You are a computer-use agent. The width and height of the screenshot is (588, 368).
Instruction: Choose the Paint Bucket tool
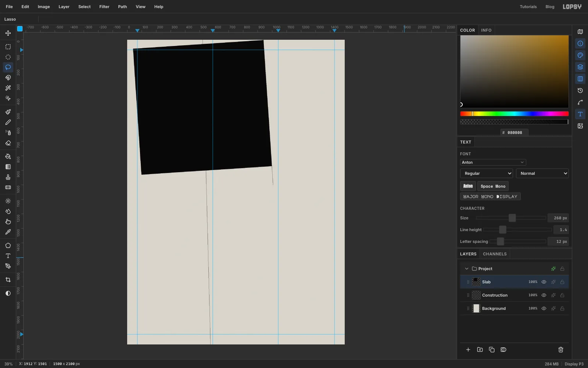(x=8, y=156)
